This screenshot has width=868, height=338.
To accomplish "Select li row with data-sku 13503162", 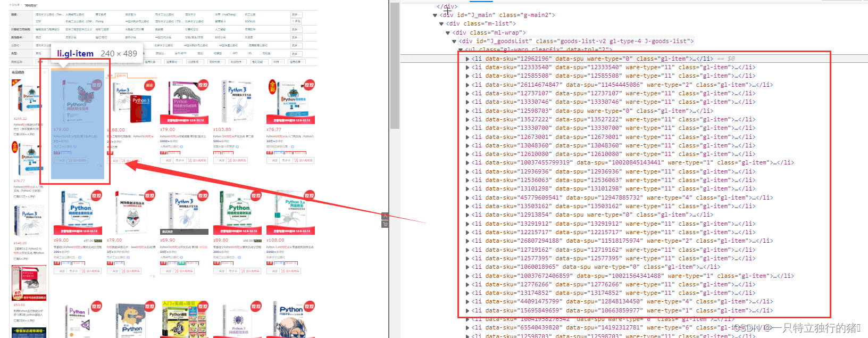I will tap(613, 206).
